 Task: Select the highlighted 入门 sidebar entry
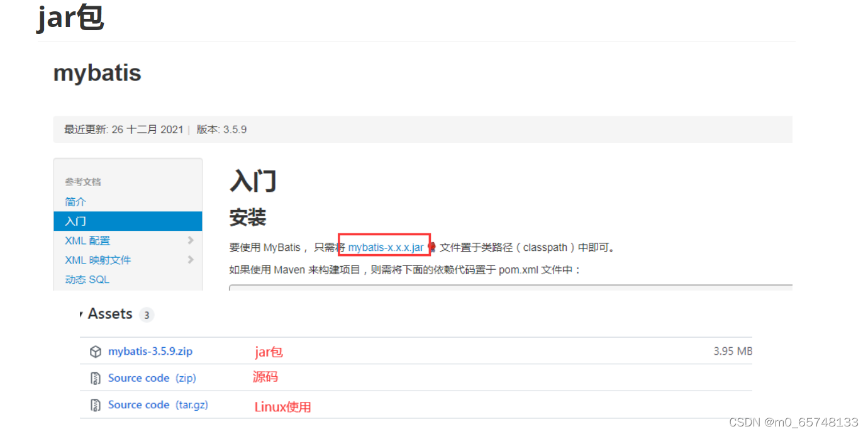75,221
